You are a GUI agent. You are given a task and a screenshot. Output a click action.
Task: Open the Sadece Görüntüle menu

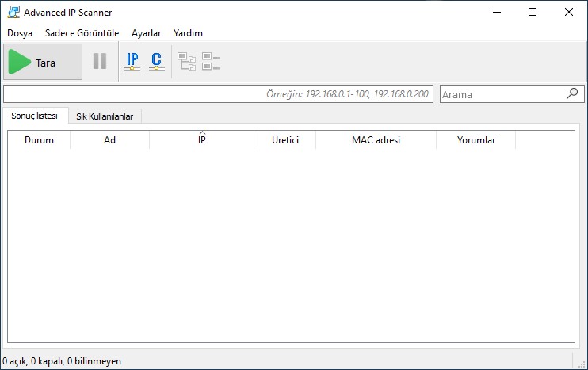[82, 33]
